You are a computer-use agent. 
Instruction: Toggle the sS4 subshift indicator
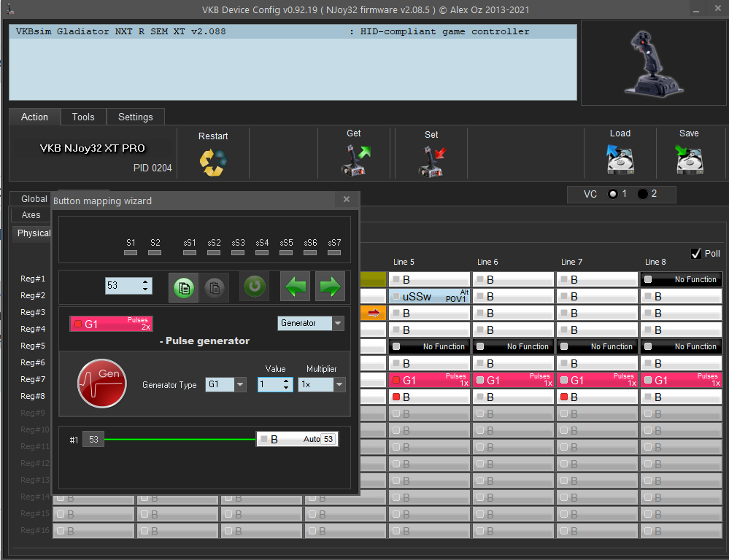click(262, 252)
